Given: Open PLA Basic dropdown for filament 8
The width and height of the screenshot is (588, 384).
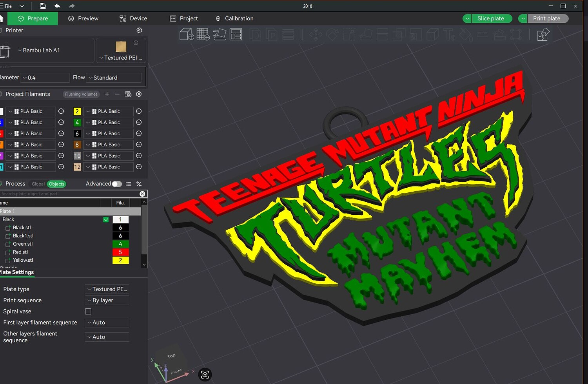Looking at the screenshot, I should click(x=109, y=145).
